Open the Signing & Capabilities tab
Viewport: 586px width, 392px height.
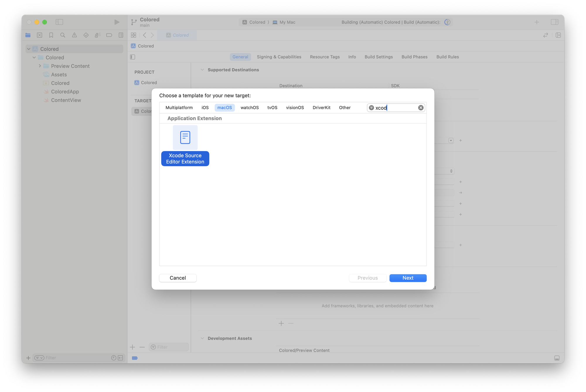pyautogui.click(x=279, y=57)
